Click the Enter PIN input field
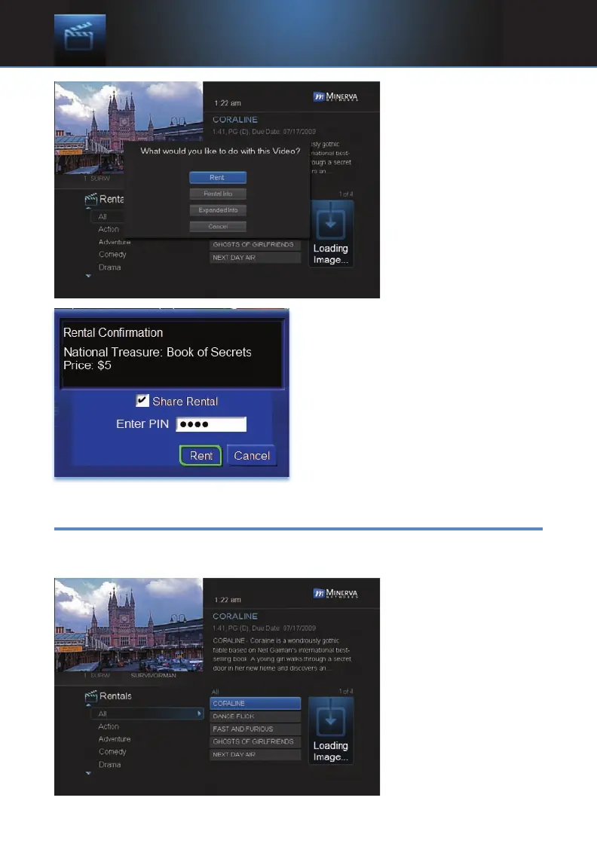This screenshot has width=597, height=868. click(211, 425)
